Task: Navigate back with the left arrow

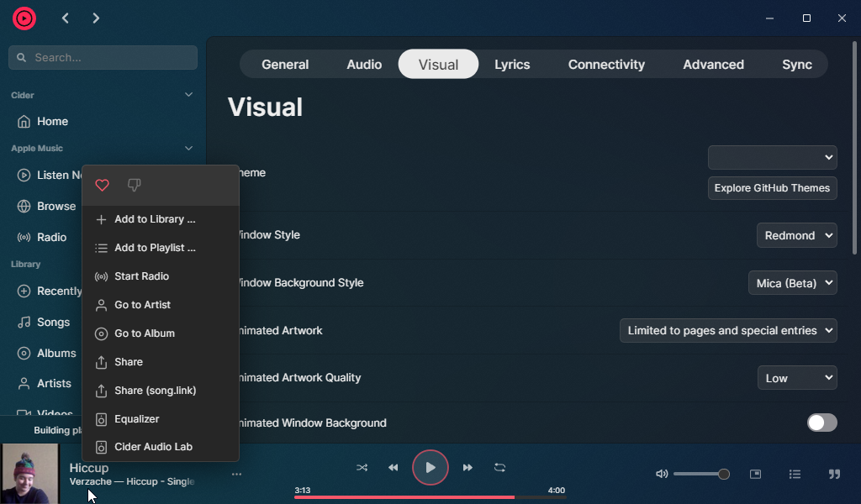Action: (x=65, y=18)
